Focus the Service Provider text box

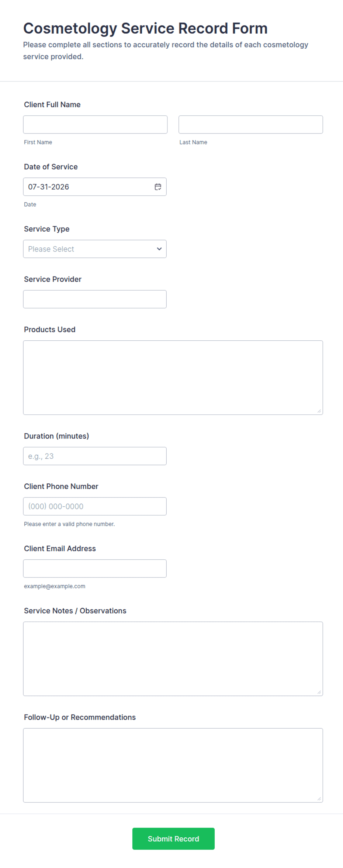95,299
